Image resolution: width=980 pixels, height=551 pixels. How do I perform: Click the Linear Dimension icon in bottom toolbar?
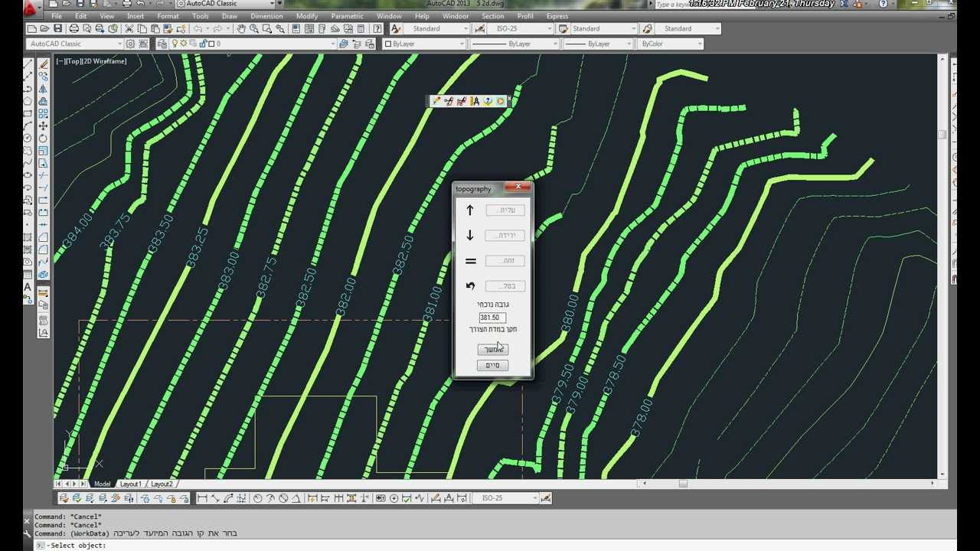[201, 498]
